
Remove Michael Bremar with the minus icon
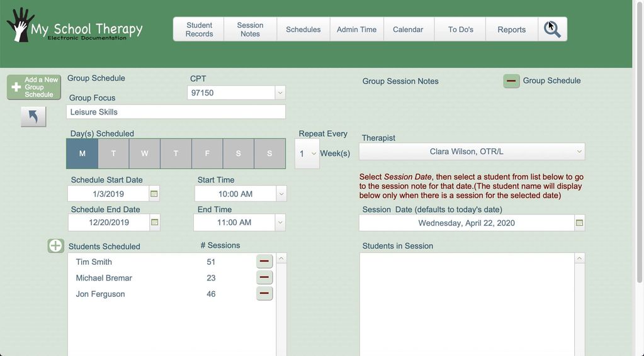pyautogui.click(x=264, y=278)
